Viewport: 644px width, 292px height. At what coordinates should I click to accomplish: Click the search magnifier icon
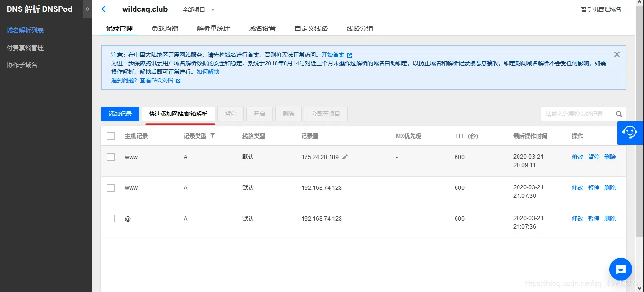619,114
